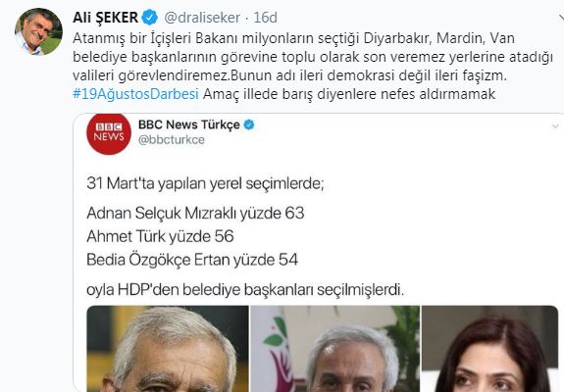The image size is (564, 392).
Task: View the middle photo with HDP logo
Action: click(334, 349)
